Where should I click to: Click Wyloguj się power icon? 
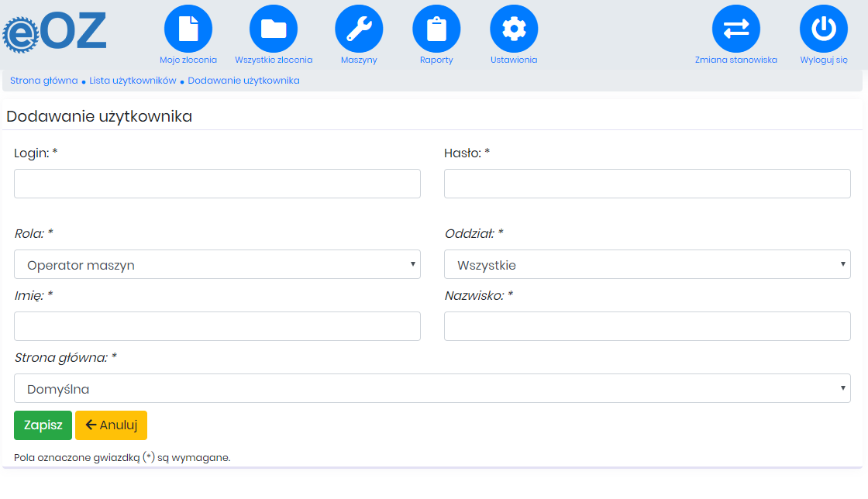click(824, 29)
